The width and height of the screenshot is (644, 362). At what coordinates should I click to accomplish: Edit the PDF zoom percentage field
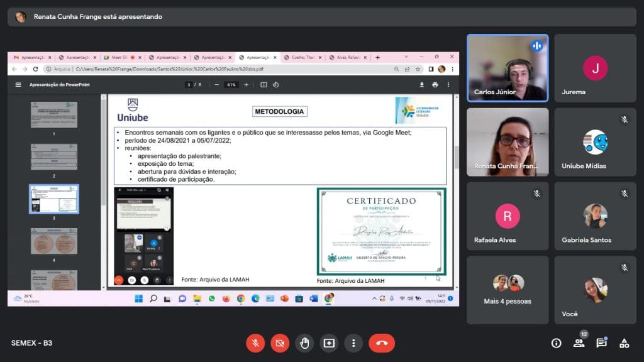231,85
